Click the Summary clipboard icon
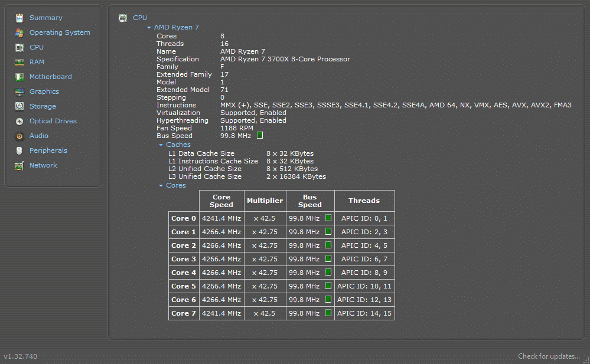Viewport: 590px width, 364px height. coord(19,18)
